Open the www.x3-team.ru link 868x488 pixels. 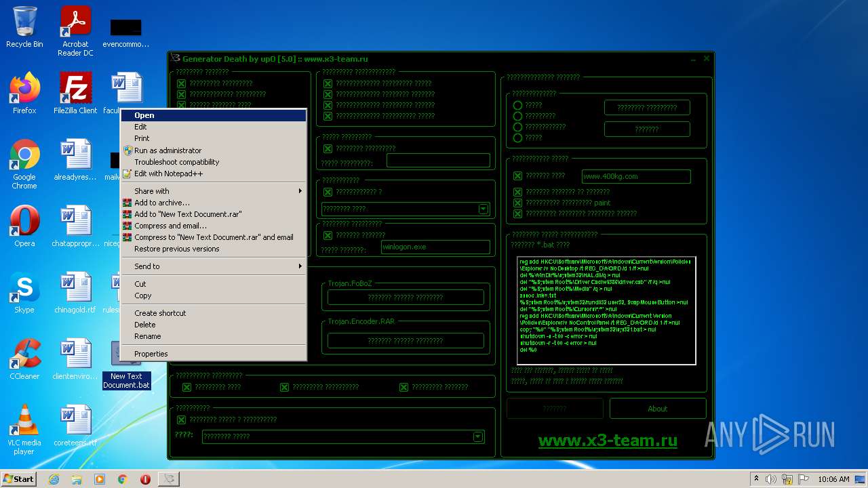click(608, 441)
